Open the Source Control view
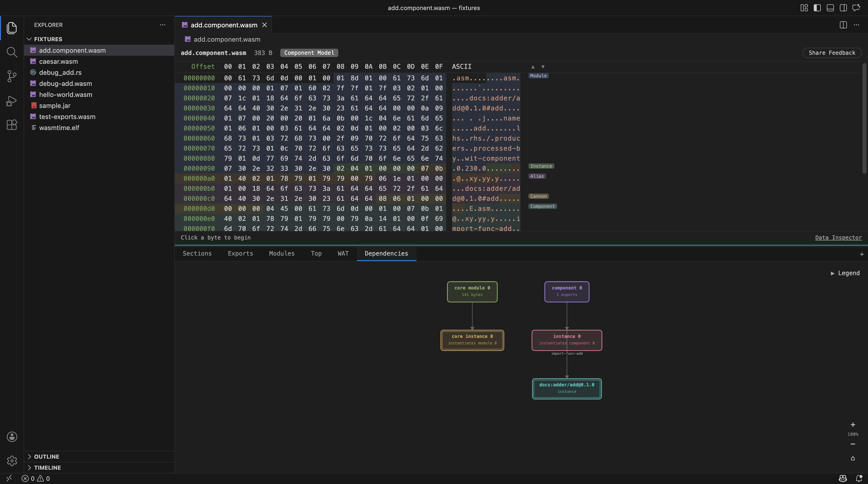The width and height of the screenshot is (868, 484). pos(12,76)
